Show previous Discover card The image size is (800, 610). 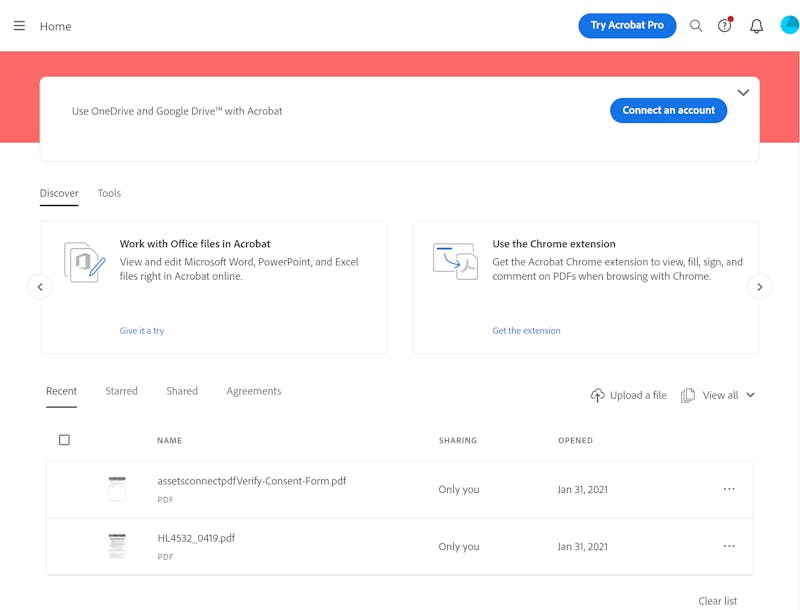pyautogui.click(x=40, y=287)
